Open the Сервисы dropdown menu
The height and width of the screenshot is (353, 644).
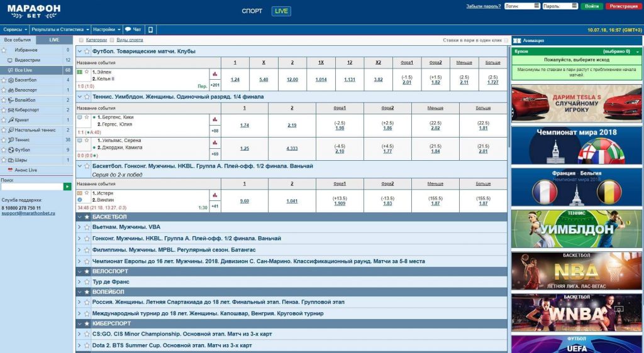tap(15, 30)
